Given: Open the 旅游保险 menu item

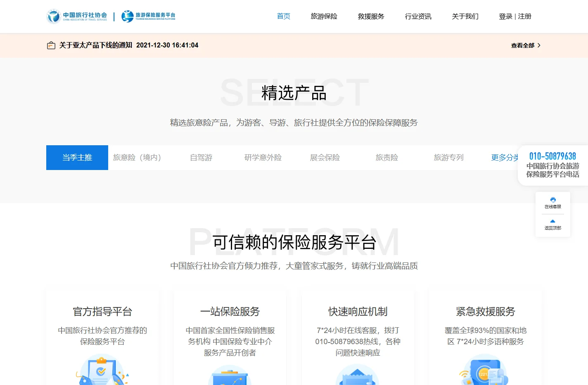Looking at the screenshot, I should [x=324, y=17].
